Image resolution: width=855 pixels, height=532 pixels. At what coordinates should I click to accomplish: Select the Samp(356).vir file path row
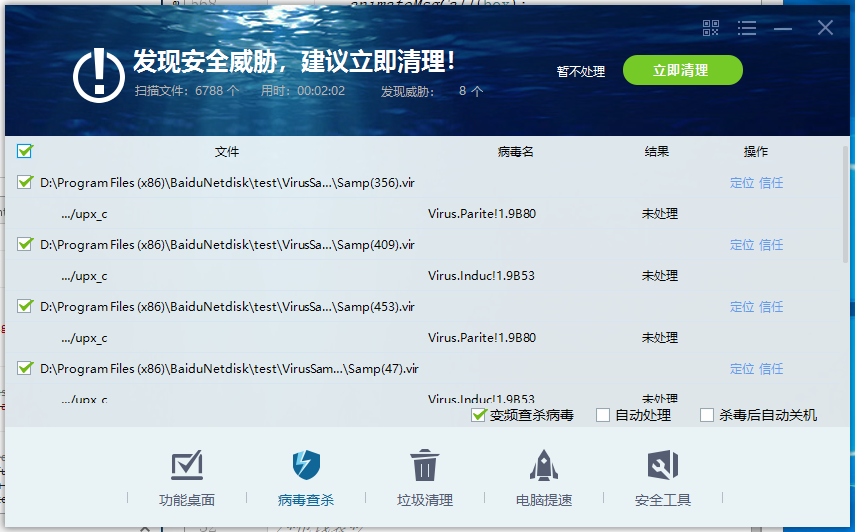[227, 183]
